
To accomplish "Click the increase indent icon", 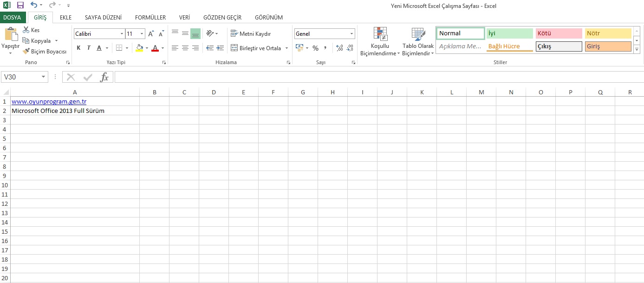I will [x=220, y=48].
